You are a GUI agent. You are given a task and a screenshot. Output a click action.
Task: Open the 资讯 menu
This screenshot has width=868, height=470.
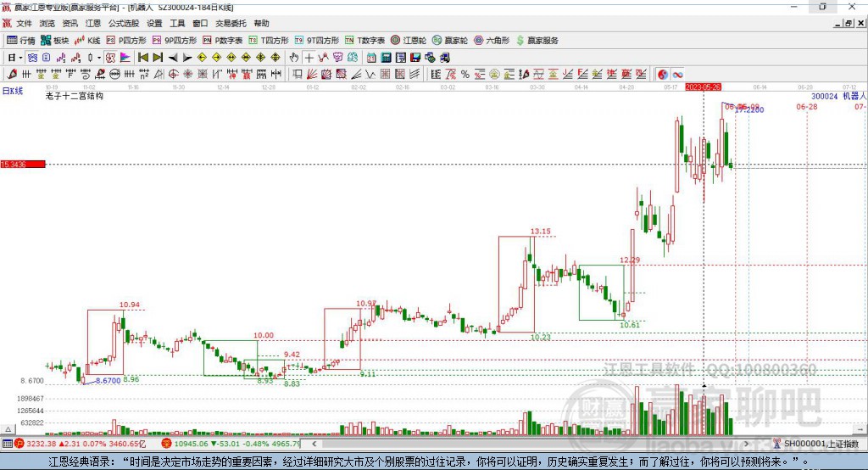click(x=70, y=23)
